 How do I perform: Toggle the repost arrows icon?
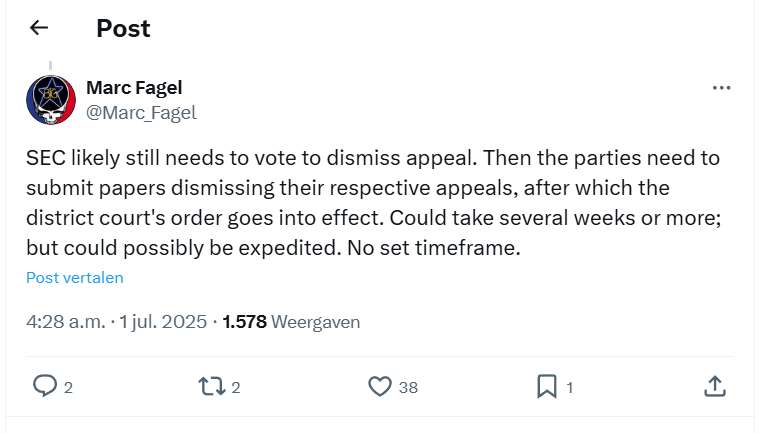coord(213,386)
